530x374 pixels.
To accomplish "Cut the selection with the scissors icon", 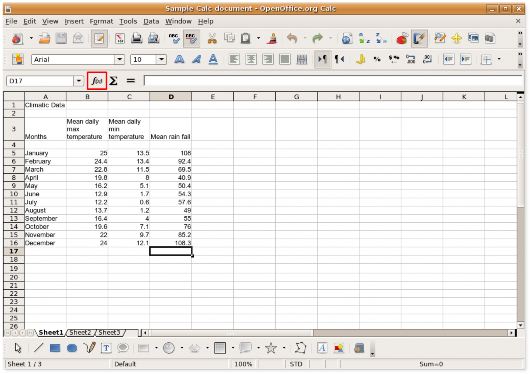I will coord(212,38).
